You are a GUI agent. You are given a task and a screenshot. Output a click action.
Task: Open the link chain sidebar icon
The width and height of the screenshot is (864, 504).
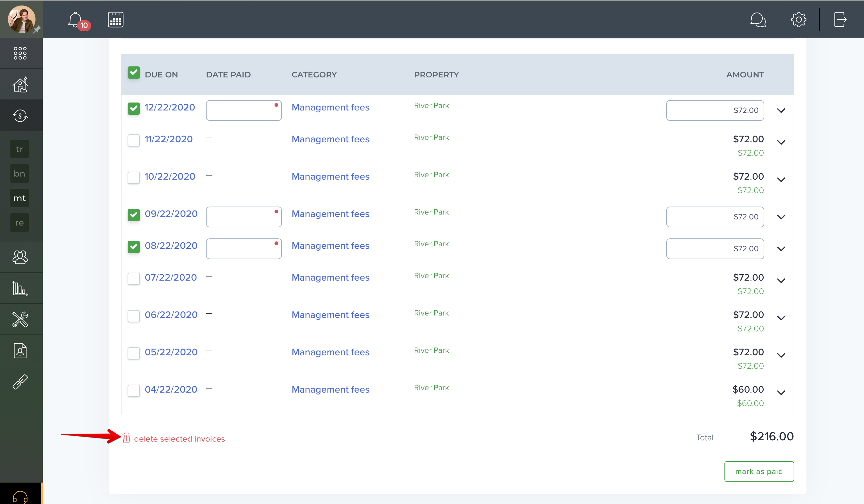pyautogui.click(x=20, y=382)
